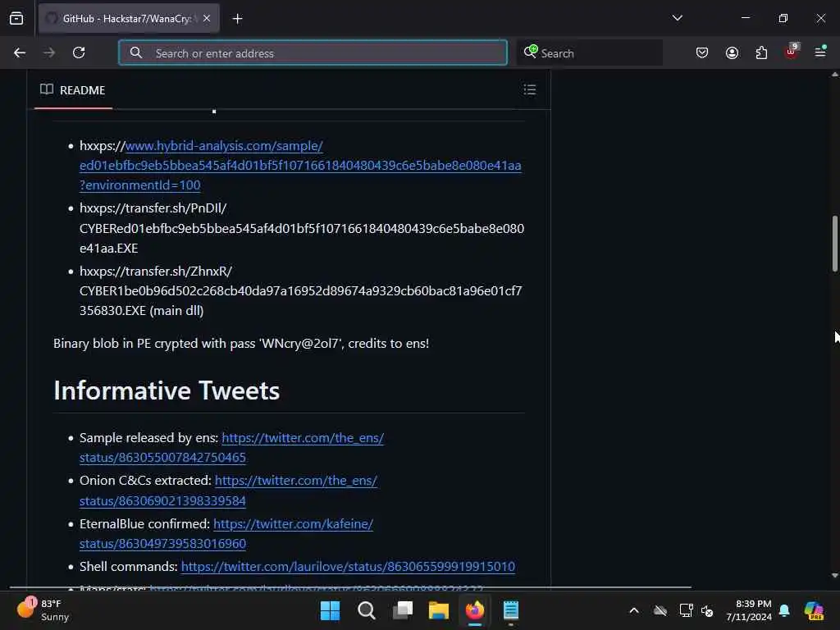Screen dimensions: 840x630
Task: Open a new tab with the plus button
Action: pos(237,19)
